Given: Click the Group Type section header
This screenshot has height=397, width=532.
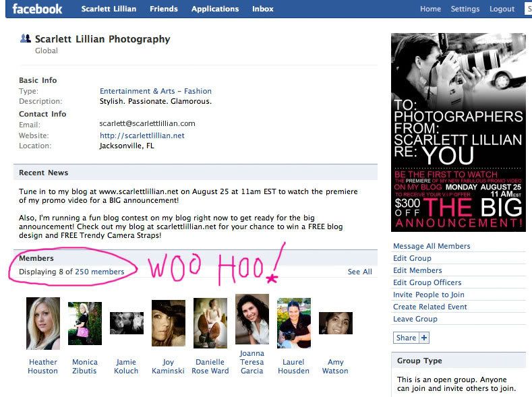Looking at the screenshot, I should [459, 361].
